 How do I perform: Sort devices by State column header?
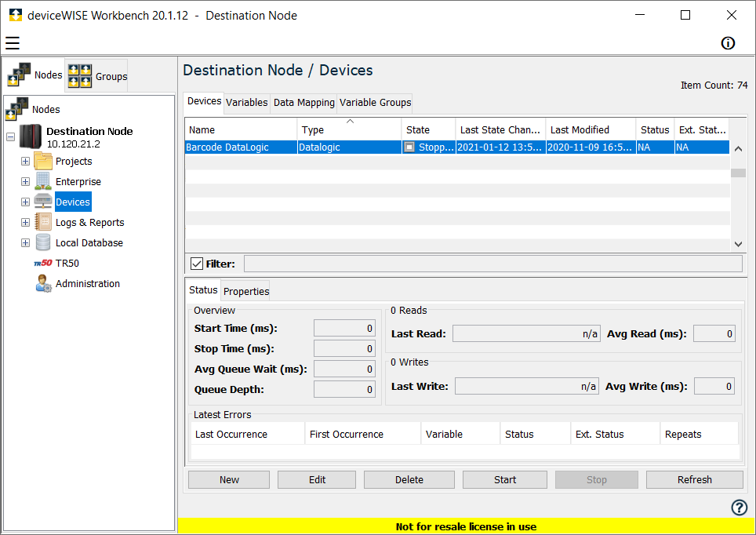[x=428, y=129]
